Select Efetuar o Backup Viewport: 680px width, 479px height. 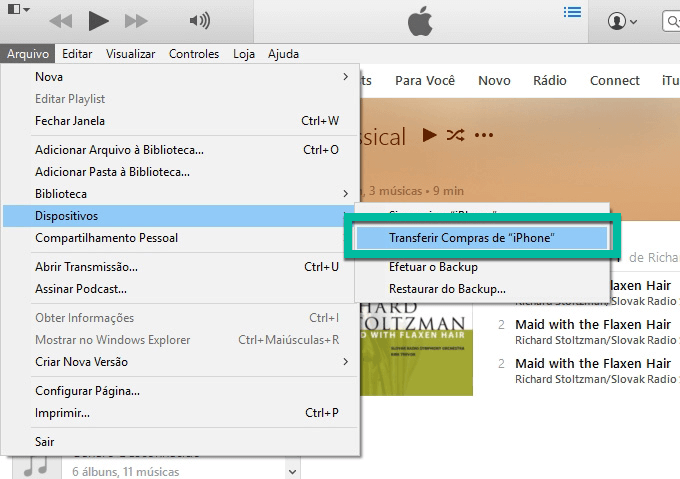(482, 267)
